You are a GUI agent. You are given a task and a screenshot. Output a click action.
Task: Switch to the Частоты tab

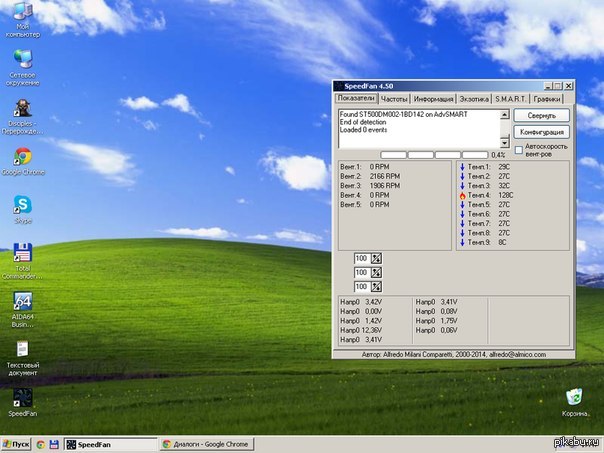pyautogui.click(x=394, y=99)
